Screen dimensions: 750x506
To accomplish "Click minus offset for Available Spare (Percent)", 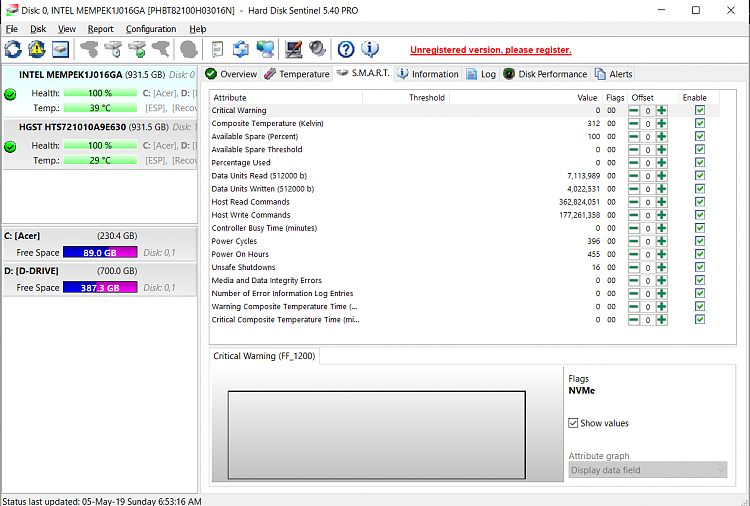I will click(634, 137).
